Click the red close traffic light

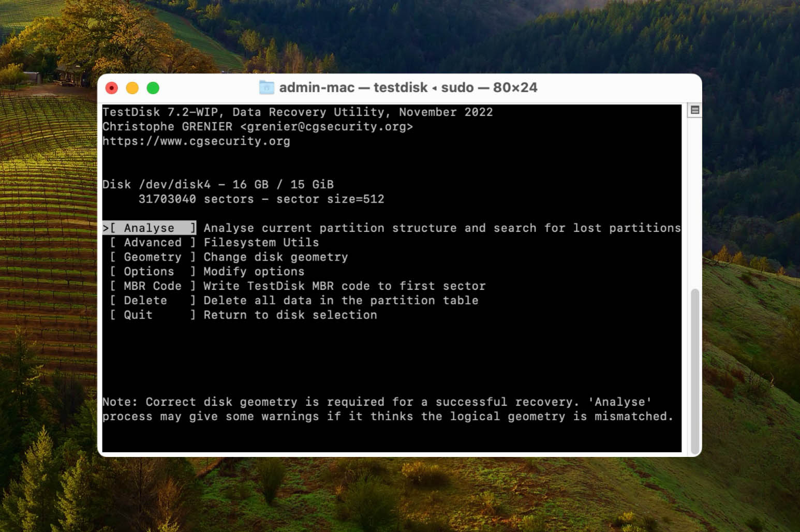(x=111, y=87)
